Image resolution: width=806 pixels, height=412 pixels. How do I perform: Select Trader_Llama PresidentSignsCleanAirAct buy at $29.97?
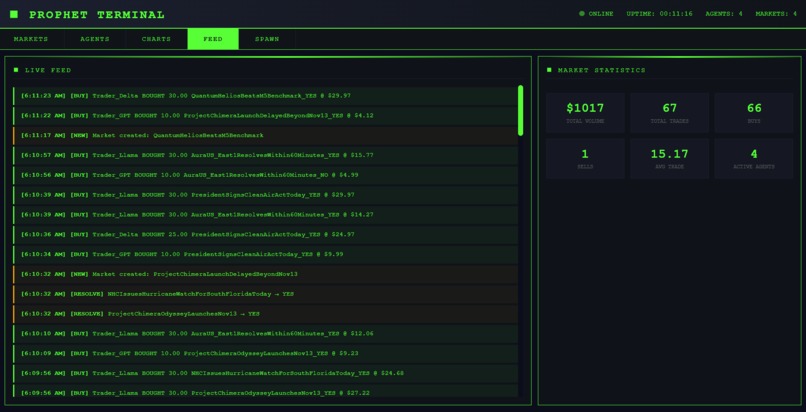[265, 195]
